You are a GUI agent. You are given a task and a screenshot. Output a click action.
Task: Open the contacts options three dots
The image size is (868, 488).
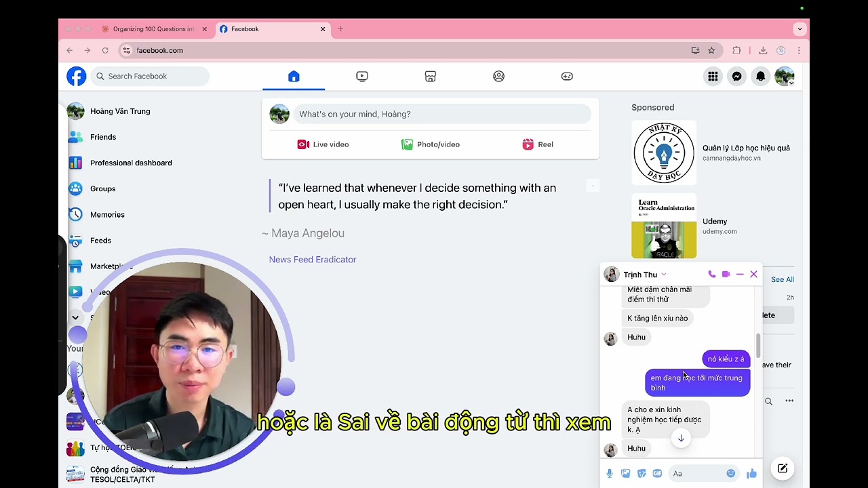(x=789, y=401)
